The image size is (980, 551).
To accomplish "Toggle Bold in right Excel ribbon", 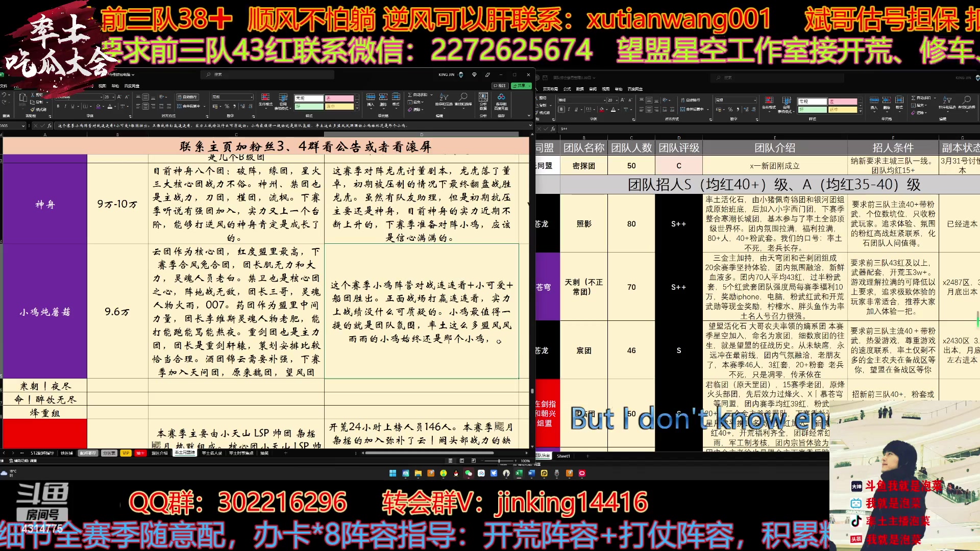I will tap(561, 109).
